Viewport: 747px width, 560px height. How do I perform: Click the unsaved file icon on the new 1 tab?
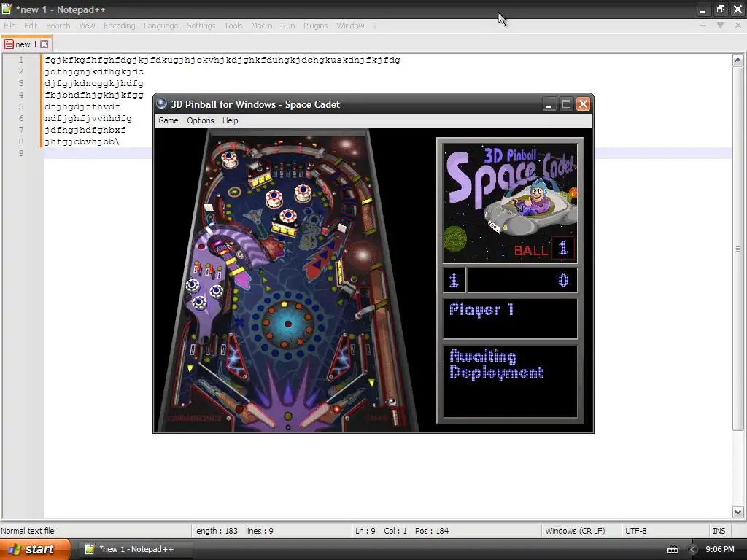(9, 44)
